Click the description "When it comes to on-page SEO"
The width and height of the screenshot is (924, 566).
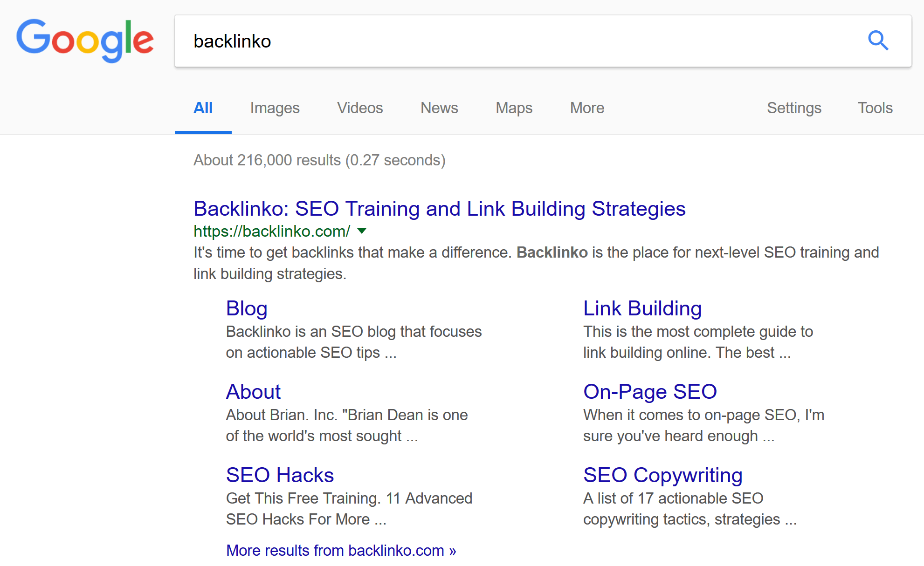tap(703, 425)
